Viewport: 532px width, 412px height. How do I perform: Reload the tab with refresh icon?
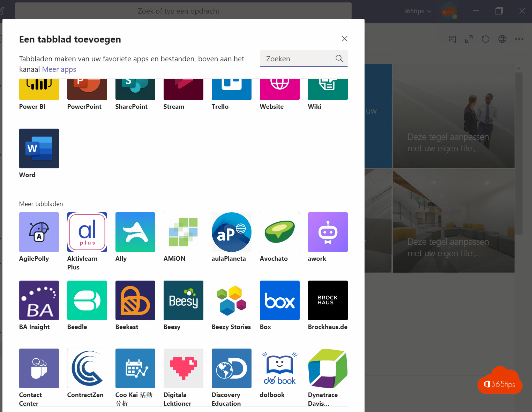click(486, 39)
